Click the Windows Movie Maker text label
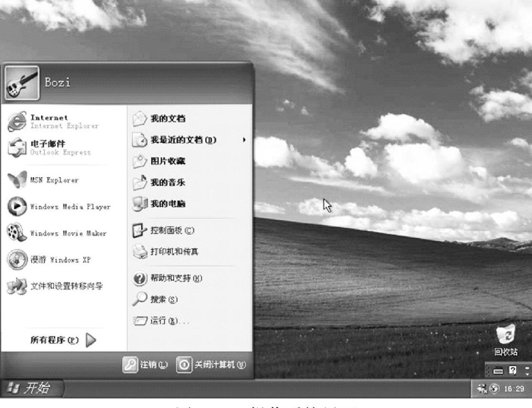The image size is (532, 408). (68, 233)
